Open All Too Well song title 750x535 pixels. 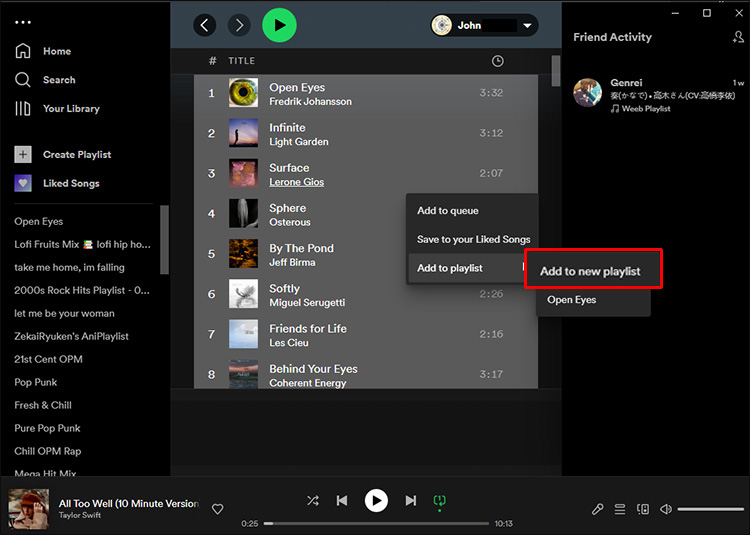click(x=129, y=503)
